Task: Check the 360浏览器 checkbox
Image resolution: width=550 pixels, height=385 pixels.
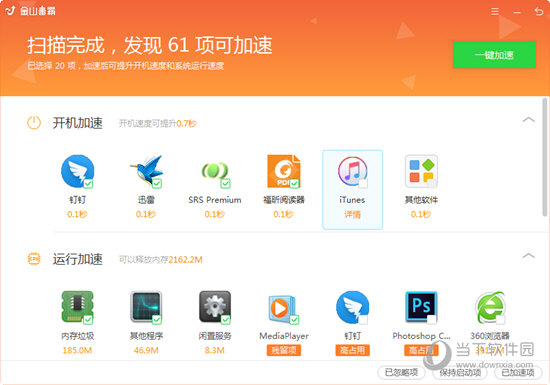Action: (501, 319)
